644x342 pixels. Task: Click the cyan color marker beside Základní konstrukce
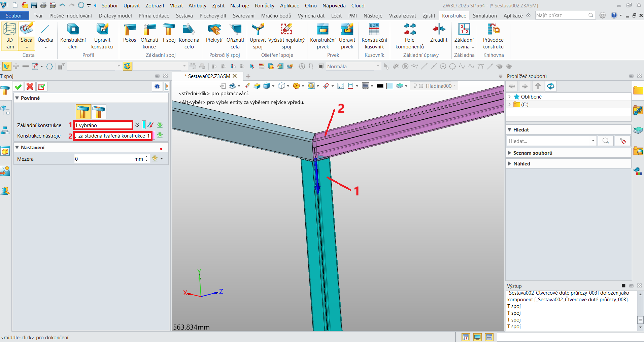(x=144, y=125)
